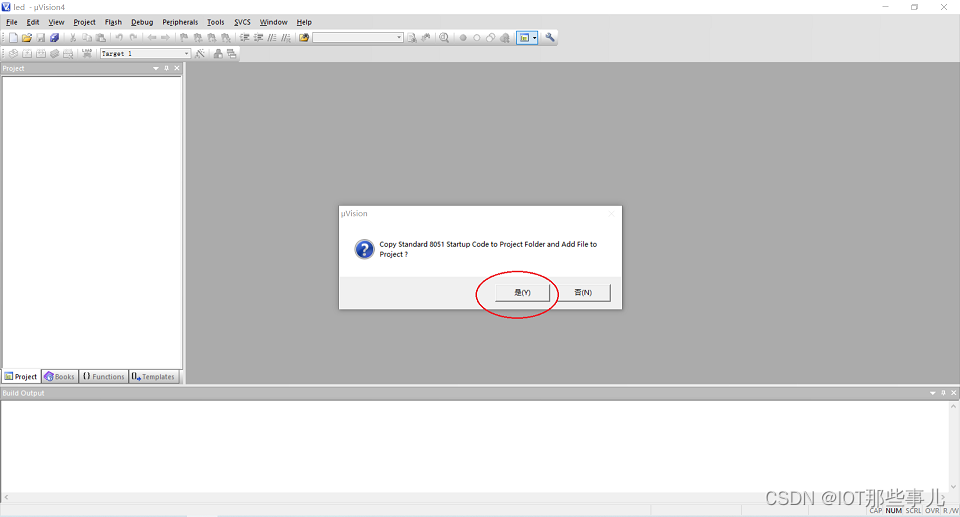This screenshot has height=517, width=960.
Task: Switch to the Books tab
Action: (59, 377)
